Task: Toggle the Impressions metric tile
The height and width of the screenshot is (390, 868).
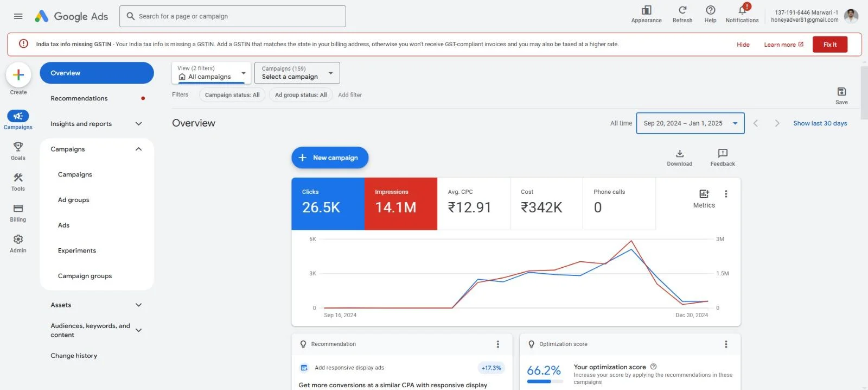Action: pyautogui.click(x=400, y=204)
